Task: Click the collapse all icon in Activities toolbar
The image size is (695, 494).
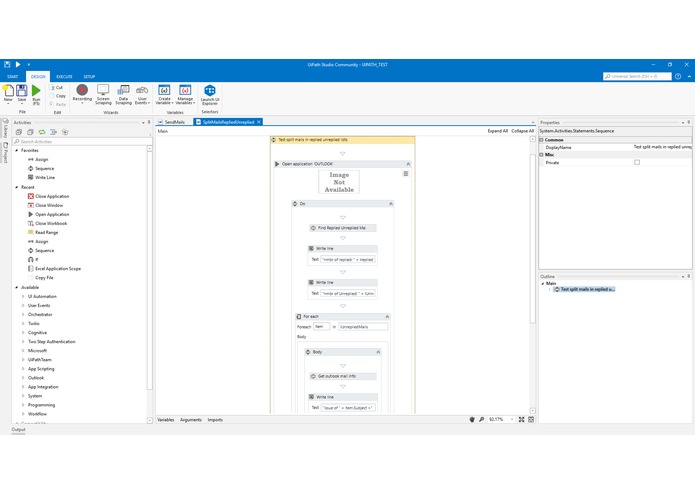Action: coord(30,132)
